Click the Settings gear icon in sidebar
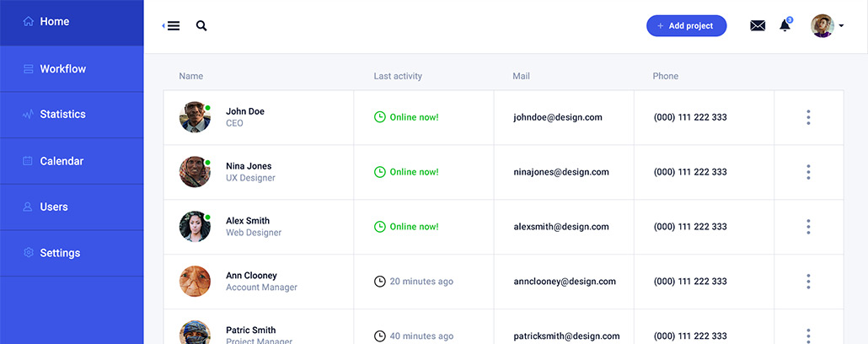Image resolution: width=868 pixels, height=344 pixels. click(x=28, y=253)
